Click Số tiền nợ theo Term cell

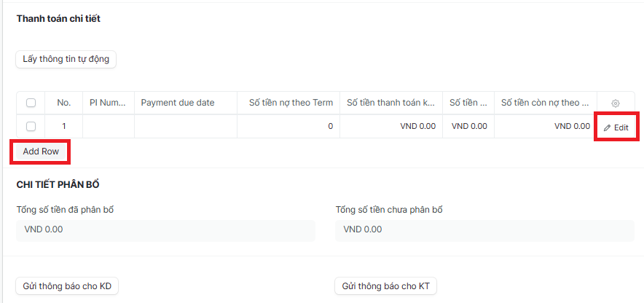pos(288,127)
